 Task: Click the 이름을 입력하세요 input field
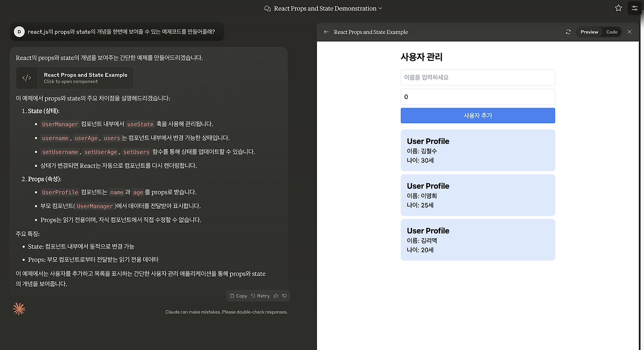tap(477, 77)
